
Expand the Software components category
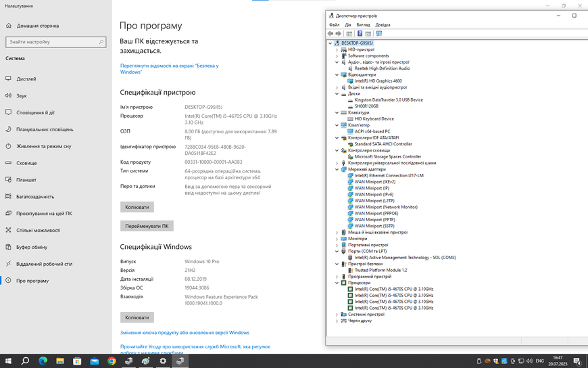click(337, 56)
